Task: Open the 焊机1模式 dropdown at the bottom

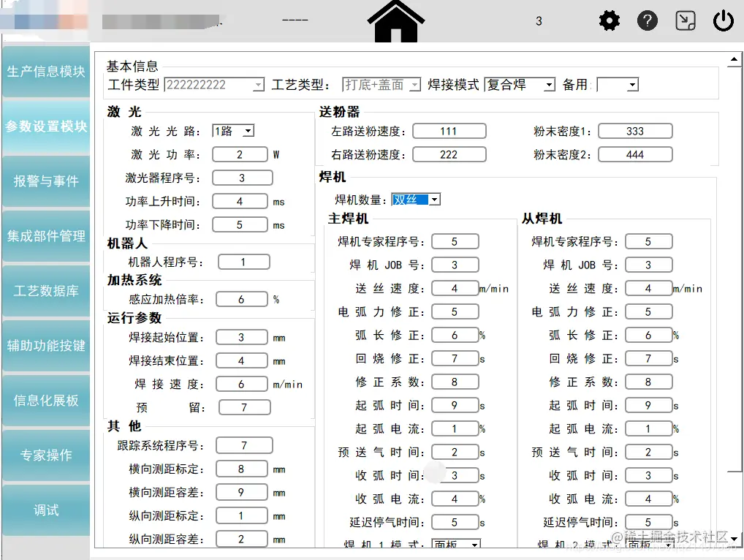Action: (x=476, y=545)
